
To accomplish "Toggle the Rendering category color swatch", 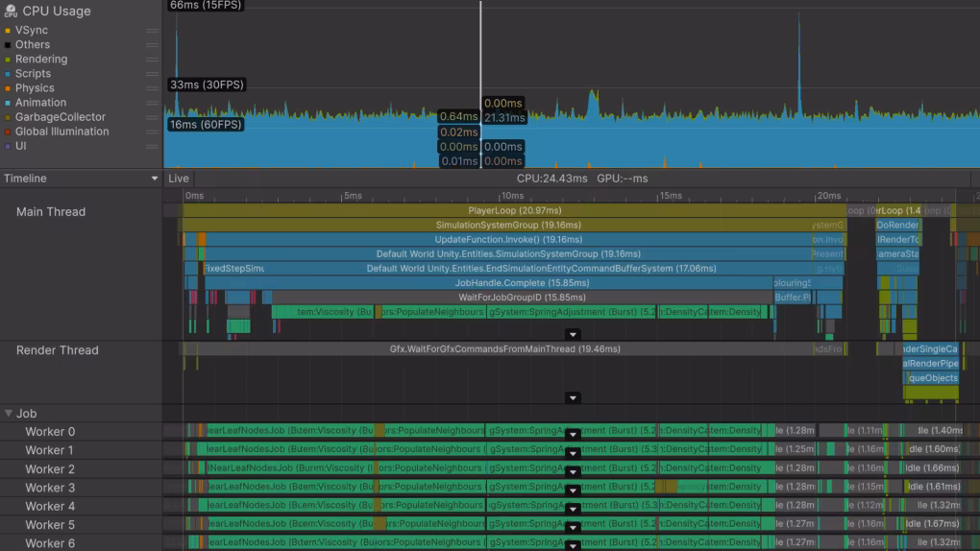I will 8,60.
